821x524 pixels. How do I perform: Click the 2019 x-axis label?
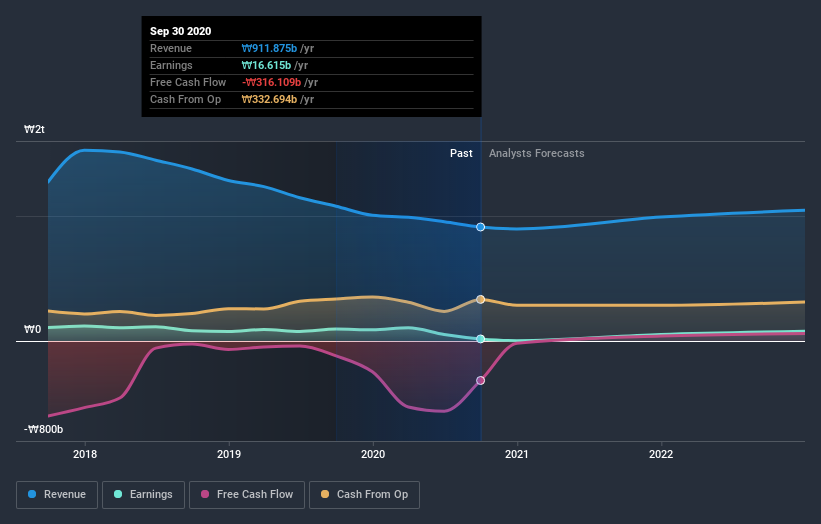229,454
